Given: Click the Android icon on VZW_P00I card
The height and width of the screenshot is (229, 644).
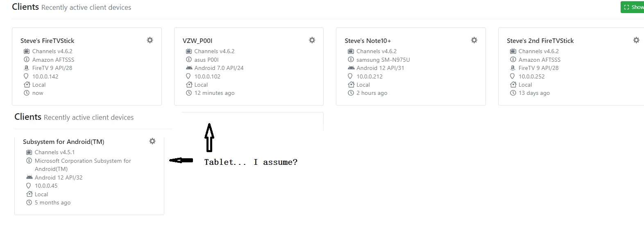Looking at the screenshot, I should pyautogui.click(x=189, y=68).
